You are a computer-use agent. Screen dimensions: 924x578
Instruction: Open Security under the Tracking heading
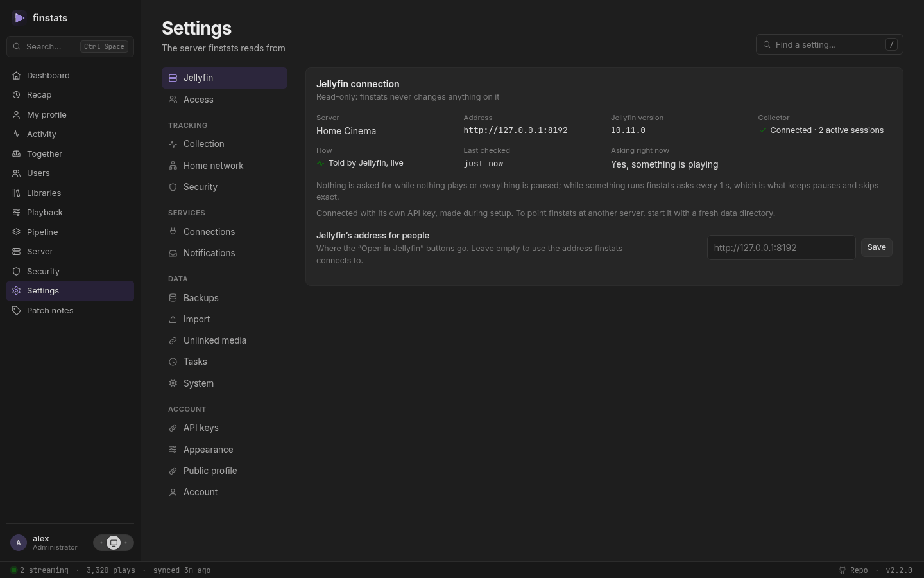(224, 187)
